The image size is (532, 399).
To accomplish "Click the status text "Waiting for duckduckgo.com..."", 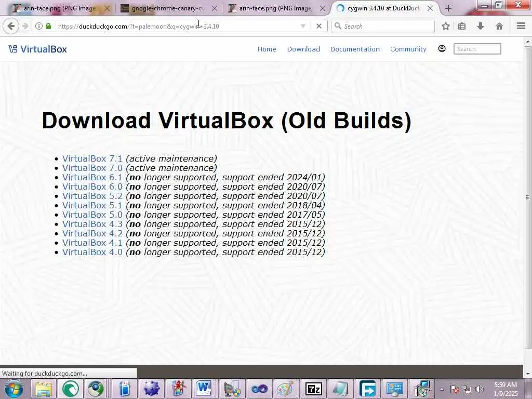I will pos(45,374).
